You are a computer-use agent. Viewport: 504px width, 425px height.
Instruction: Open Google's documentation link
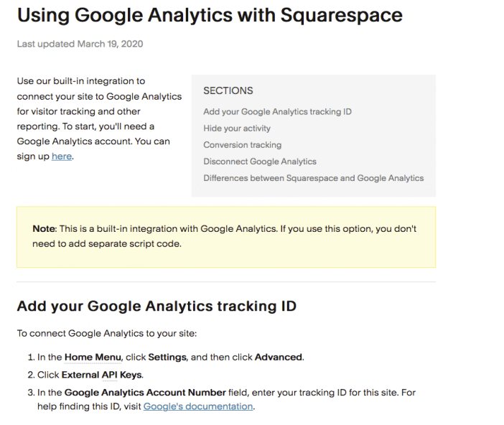(x=198, y=406)
